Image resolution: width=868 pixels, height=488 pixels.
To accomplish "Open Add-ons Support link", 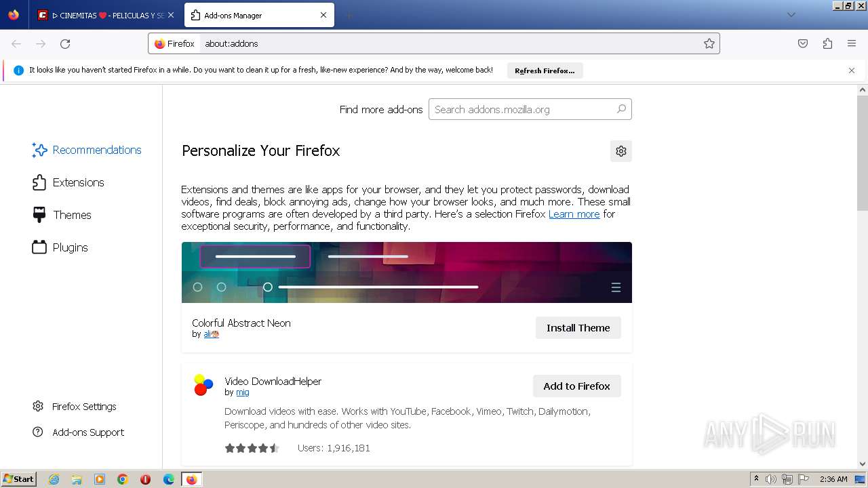I will pos(79,432).
